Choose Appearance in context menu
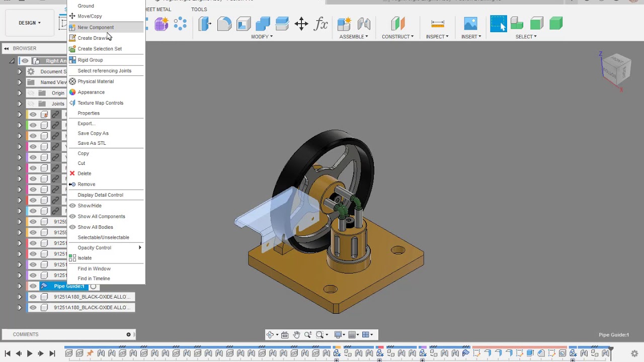This screenshot has height=362, width=644. pos(106,92)
